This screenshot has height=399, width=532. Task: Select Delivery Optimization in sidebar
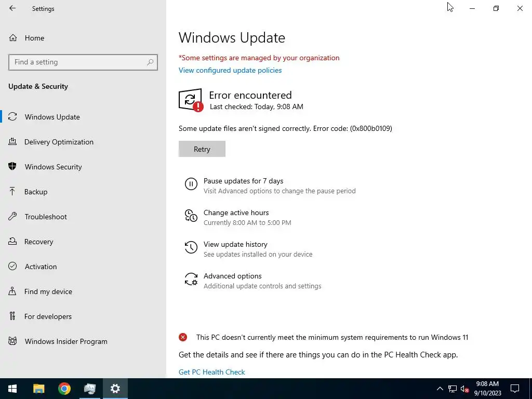point(59,142)
